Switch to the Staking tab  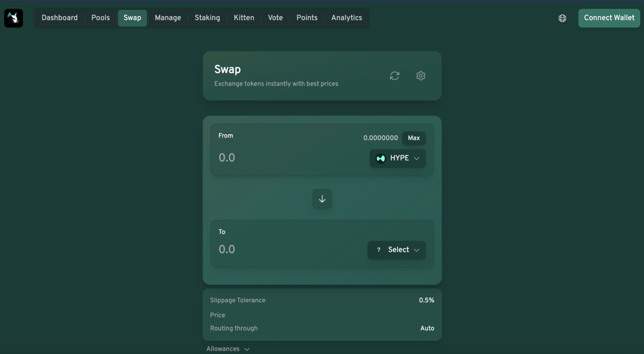(x=207, y=18)
